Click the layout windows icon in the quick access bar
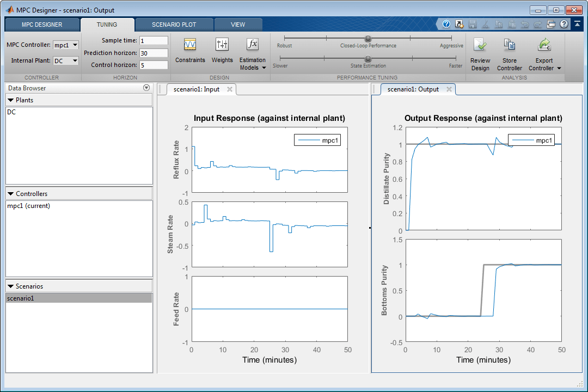588x392 pixels. tap(551, 24)
